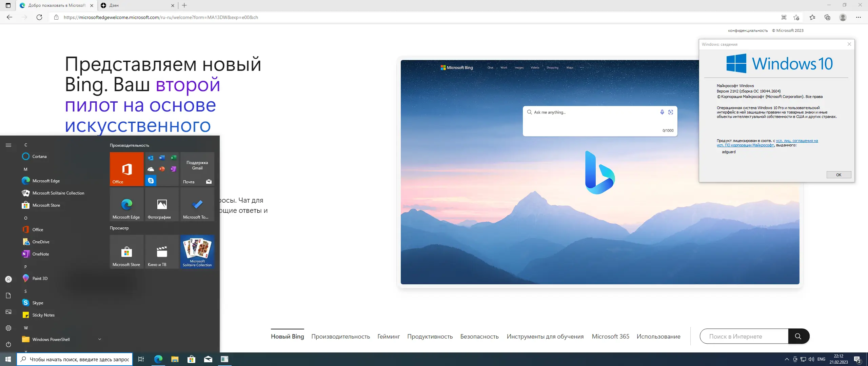
Task: Open Action Center with the notifications badge
Action: [x=858, y=359]
